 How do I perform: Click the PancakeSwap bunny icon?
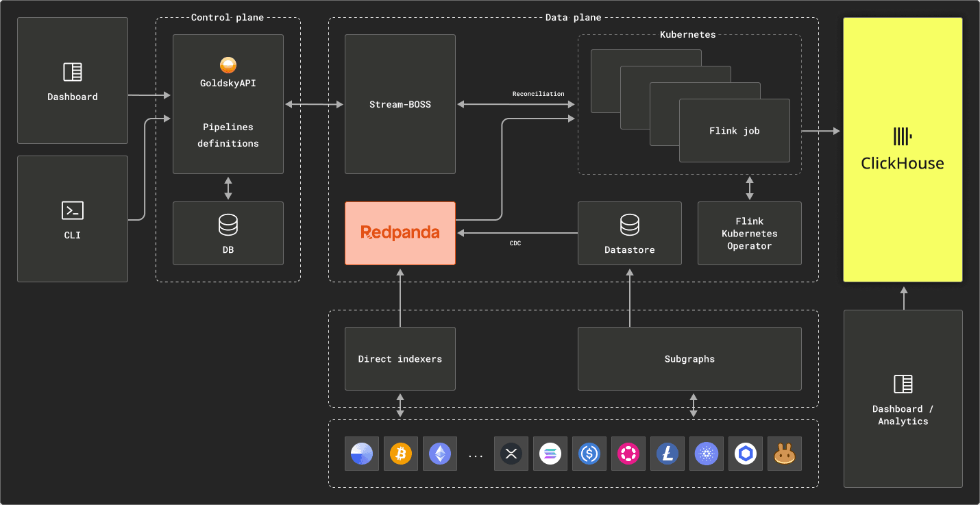[x=784, y=454]
